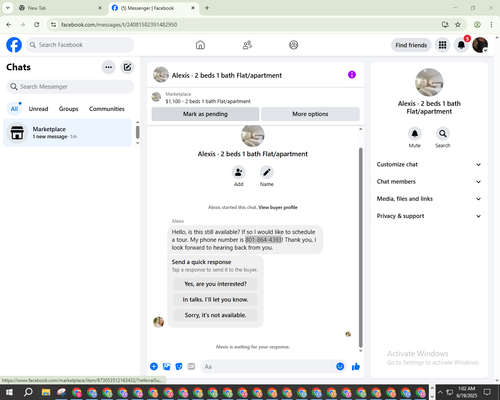Send quick reply "Yes, are you interested?"
The image size is (500, 400).
coord(215,284)
